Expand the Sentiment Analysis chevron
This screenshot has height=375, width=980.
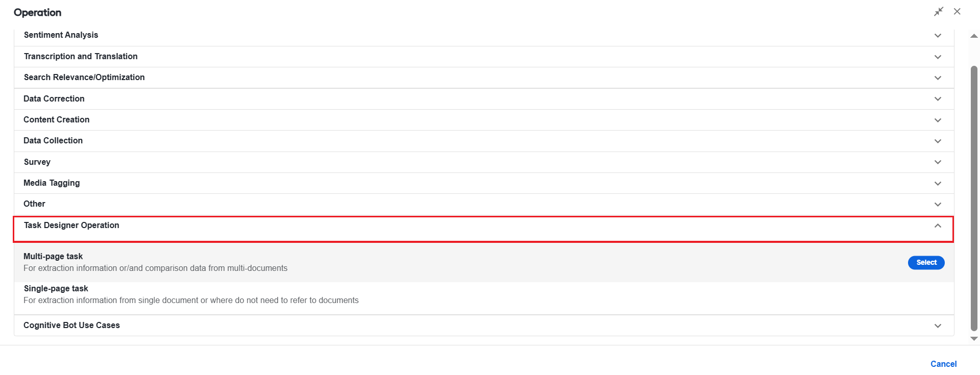pyautogui.click(x=938, y=36)
